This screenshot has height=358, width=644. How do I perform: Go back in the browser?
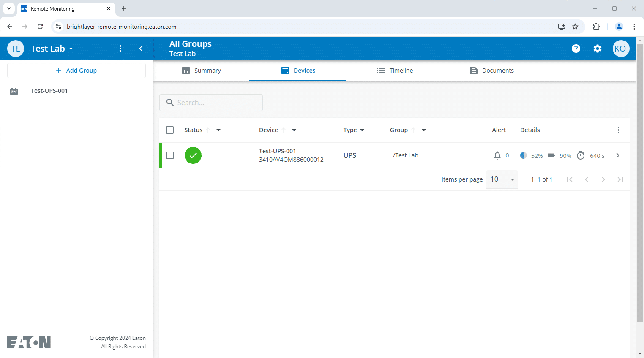pos(10,27)
